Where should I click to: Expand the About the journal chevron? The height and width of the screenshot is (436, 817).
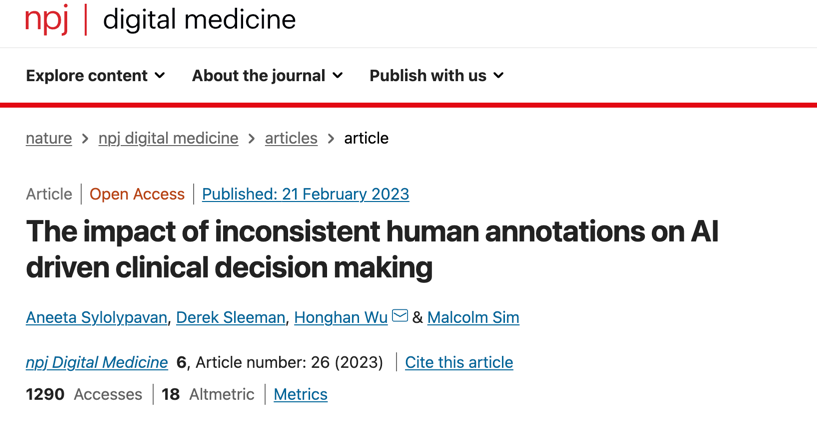click(338, 76)
